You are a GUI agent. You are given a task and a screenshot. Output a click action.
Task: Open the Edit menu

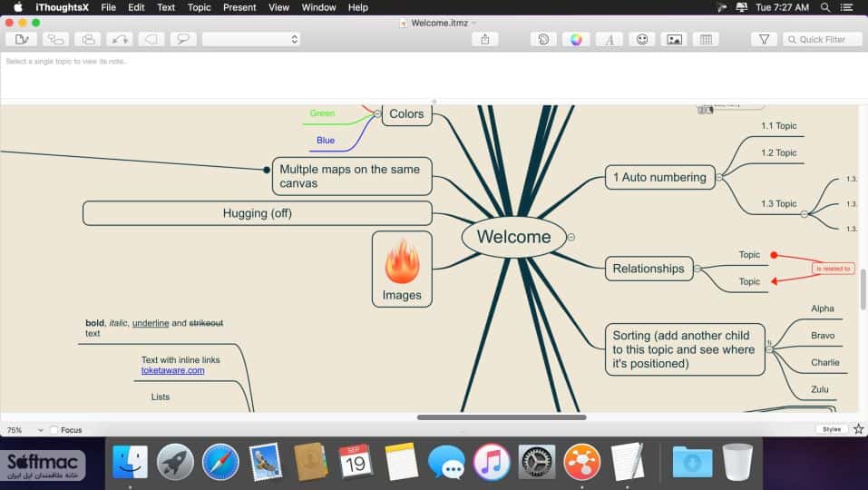pos(136,7)
